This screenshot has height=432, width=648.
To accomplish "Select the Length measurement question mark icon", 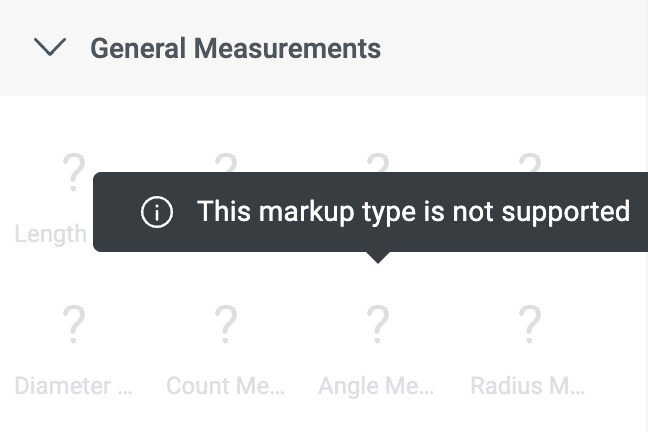I will tap(73, 173).
